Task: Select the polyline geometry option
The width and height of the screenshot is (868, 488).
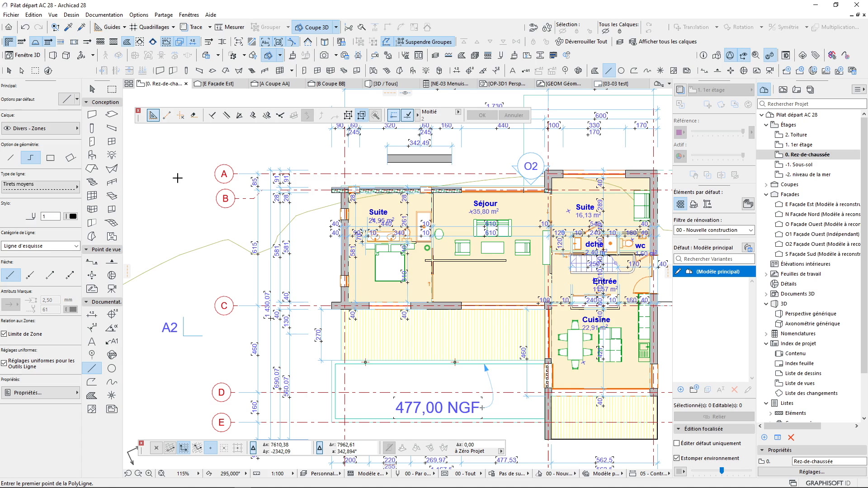Action: coord(30,158)
